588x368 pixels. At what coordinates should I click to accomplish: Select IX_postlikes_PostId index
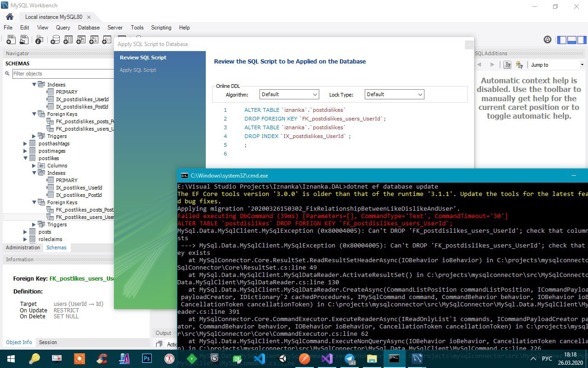click(x=79, y=195)
